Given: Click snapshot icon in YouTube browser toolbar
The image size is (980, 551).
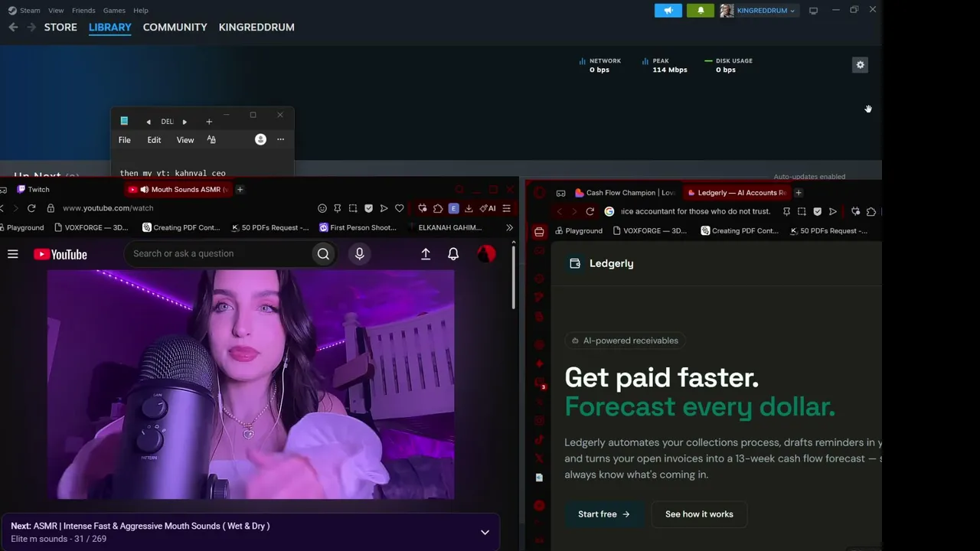Looking at the screenshot, I should coord(353,208).
